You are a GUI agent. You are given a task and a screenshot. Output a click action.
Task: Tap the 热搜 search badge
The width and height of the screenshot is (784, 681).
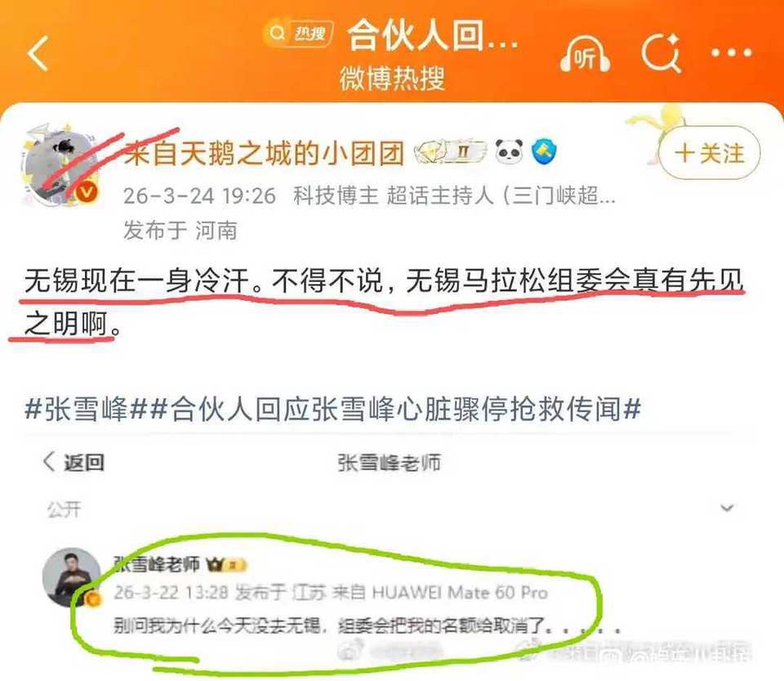tap(299, 34)
